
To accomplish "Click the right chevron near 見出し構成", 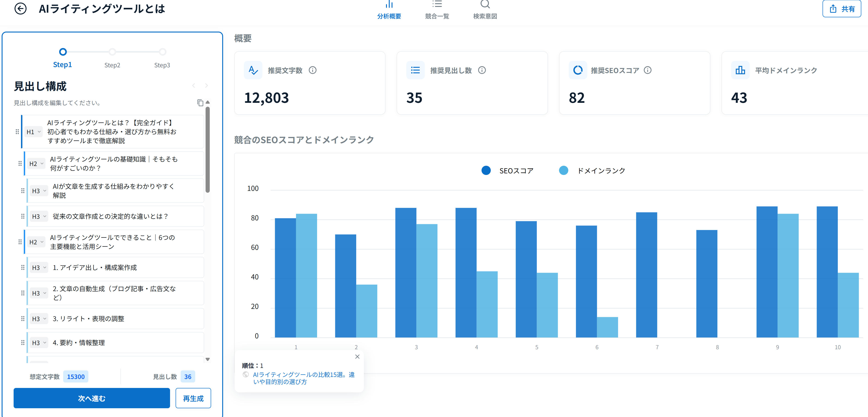I will (x=207, y=86).
